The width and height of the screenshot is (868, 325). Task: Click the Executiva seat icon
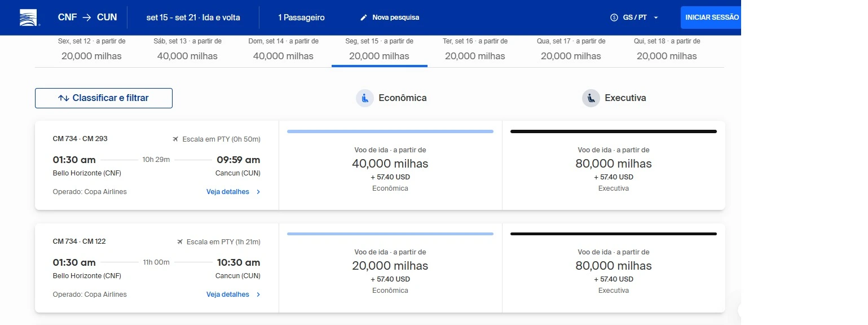(x=591, y=98)
